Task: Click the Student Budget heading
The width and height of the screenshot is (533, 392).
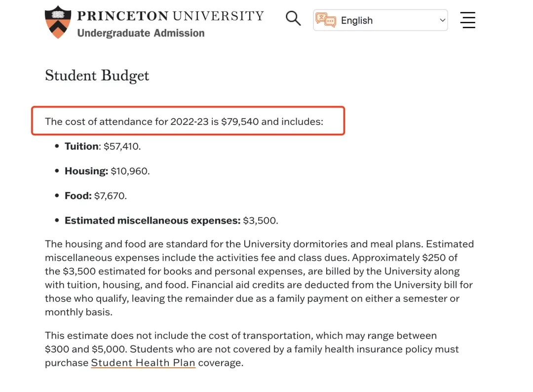Action: point(97,76)
